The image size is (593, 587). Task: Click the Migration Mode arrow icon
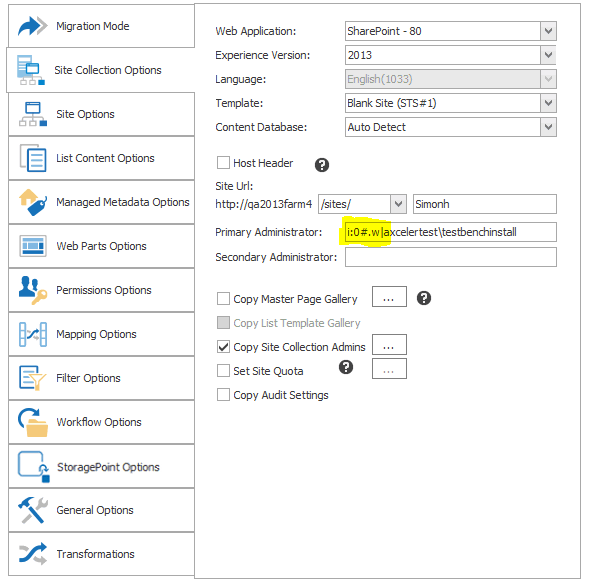[x=33, y=26]
